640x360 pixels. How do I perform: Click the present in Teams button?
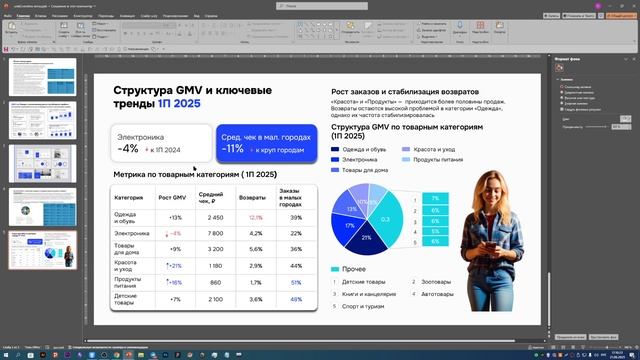[579, 16]
